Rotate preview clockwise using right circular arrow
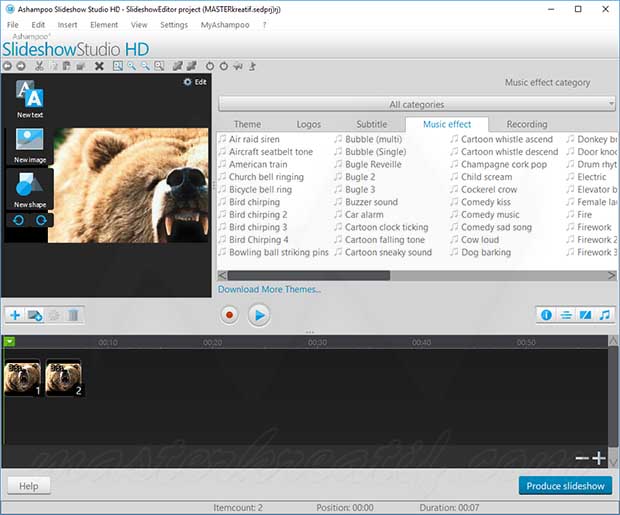Image resolution: width=620 pixels, height=515 pixels. (41, 220)
